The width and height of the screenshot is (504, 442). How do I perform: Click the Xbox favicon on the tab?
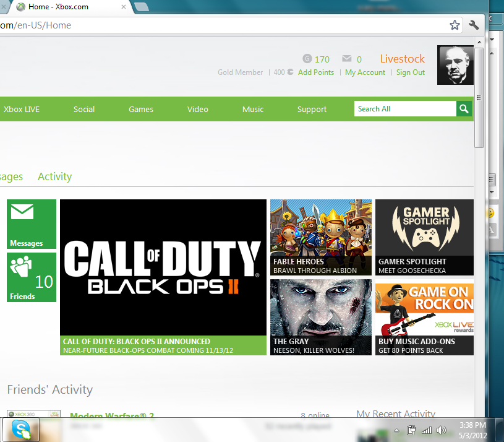pyautogui.click(x=21, y=7)
